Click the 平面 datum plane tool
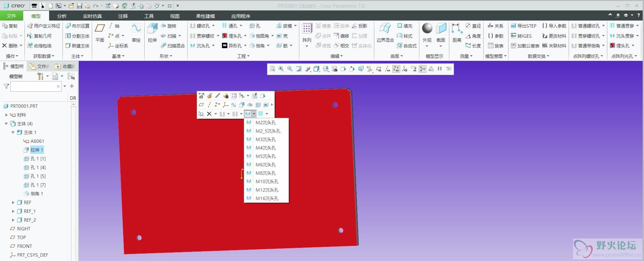The image size is (644, 261). click(100, 33)
